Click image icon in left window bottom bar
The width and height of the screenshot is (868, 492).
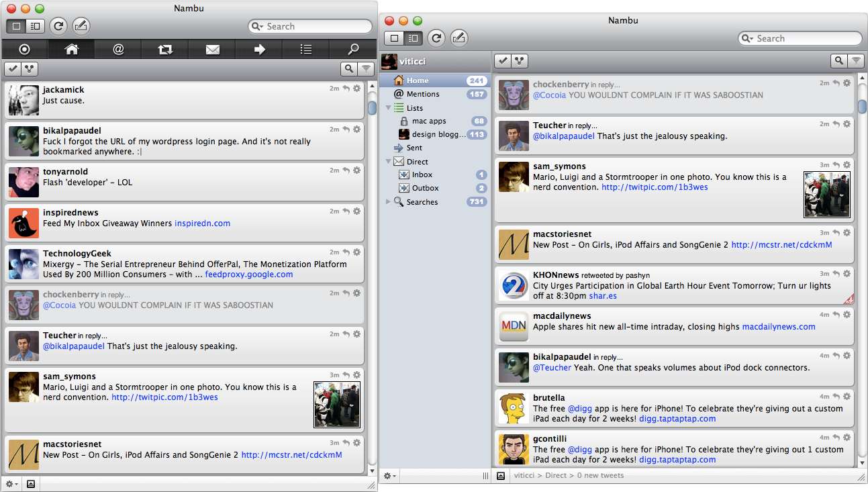[x=31, y=484]
